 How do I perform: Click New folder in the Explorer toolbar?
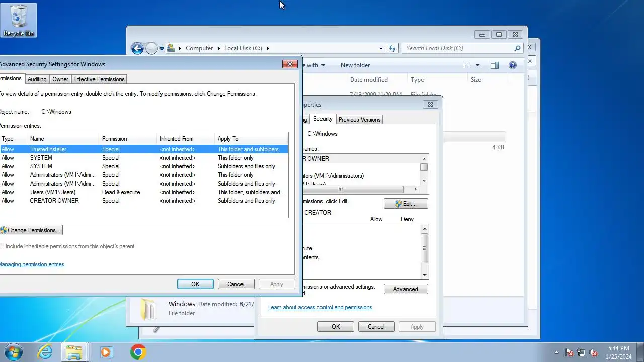coord(355,65)
